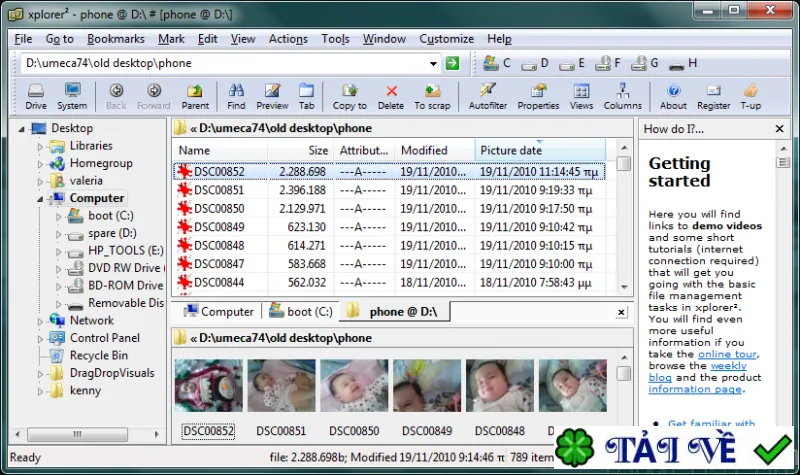Open the weekly blog link
The height and width of the screenshot is (475, 800).
pos(697,371)
